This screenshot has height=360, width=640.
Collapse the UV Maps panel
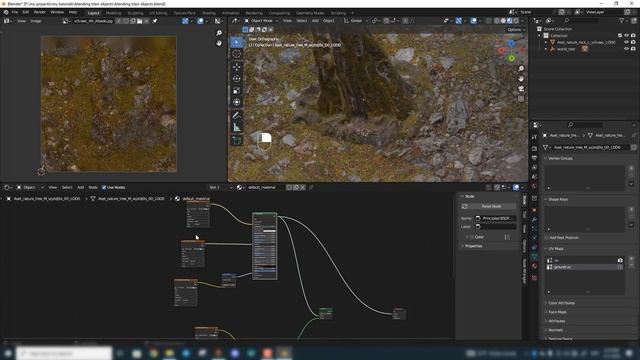pyautogui.click(x=546, y=249)
